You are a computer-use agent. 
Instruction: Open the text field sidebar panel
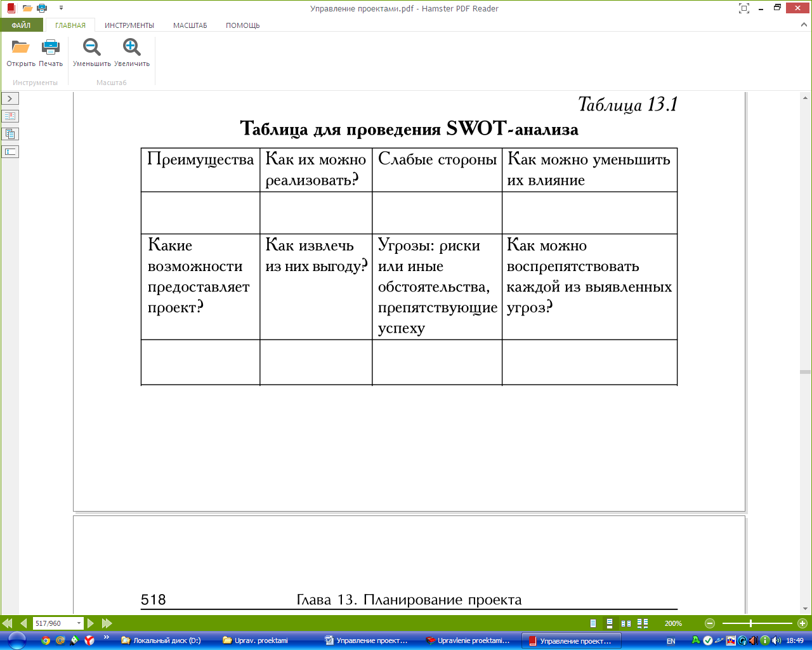pos(10,152)
